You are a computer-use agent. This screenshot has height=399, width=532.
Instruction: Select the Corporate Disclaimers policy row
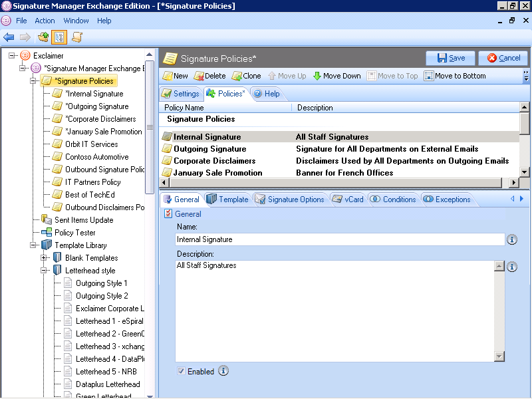[x=340, y=161]
